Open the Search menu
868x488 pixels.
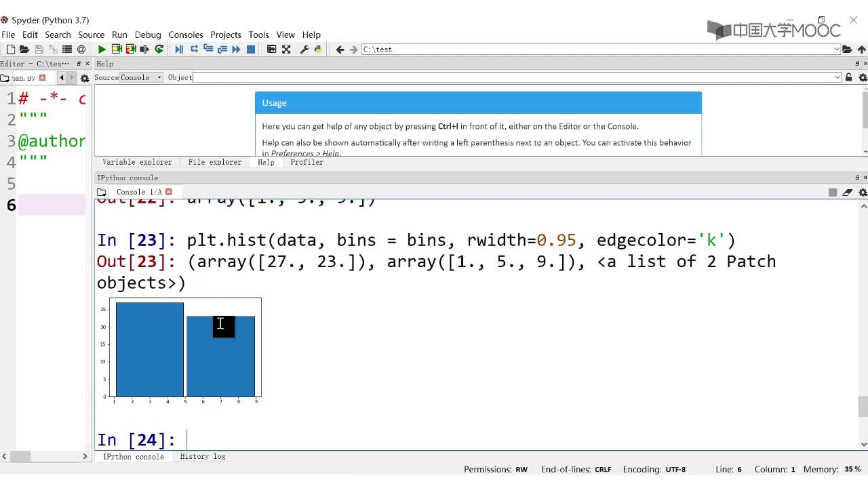coord(58,35)
